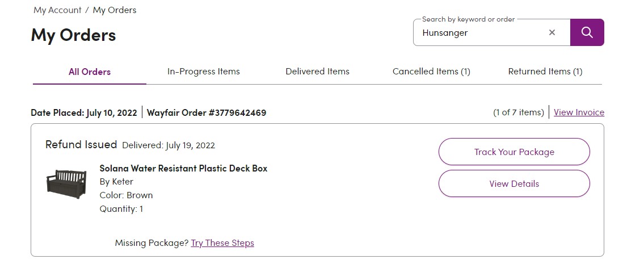
Task: Click the deck box product thumbnail
Action: pyautogui.click(x=66, y=183)
